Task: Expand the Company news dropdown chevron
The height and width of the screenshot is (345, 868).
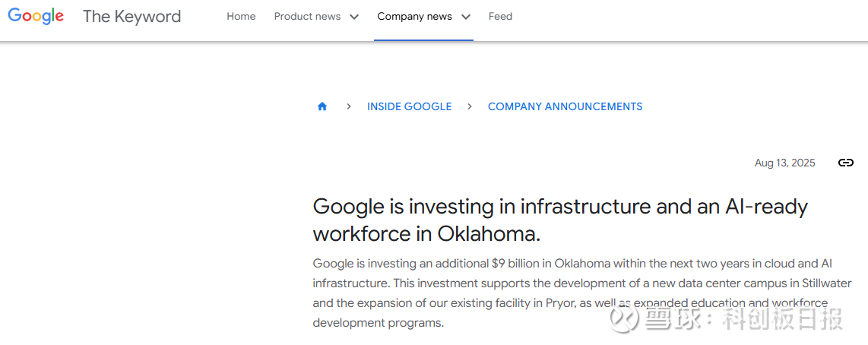Action: [465, 17]
